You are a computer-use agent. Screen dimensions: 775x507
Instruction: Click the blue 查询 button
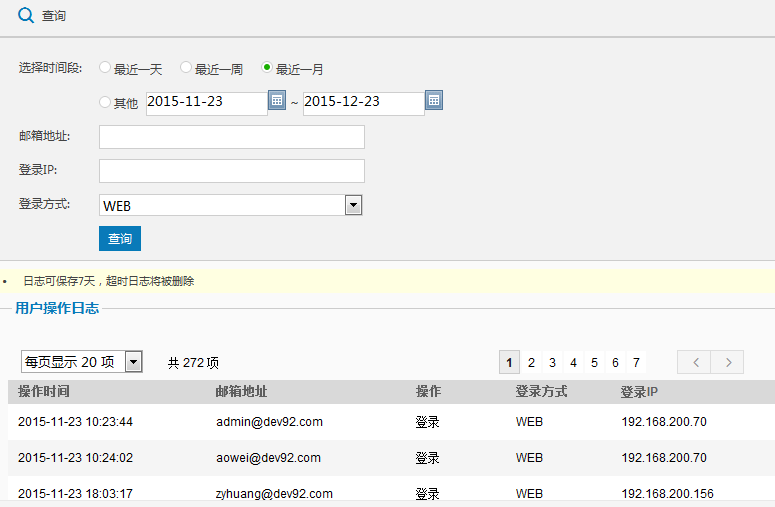(x=120, y=239)
